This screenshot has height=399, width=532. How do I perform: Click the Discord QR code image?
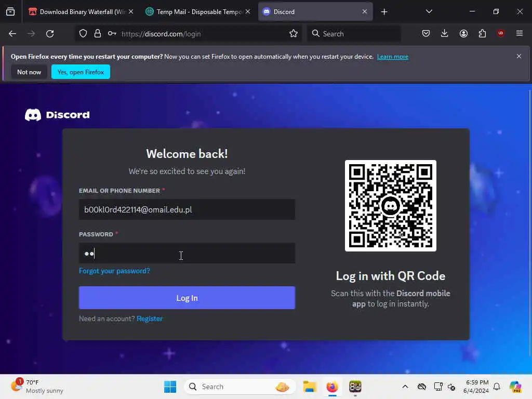[391, 206]
